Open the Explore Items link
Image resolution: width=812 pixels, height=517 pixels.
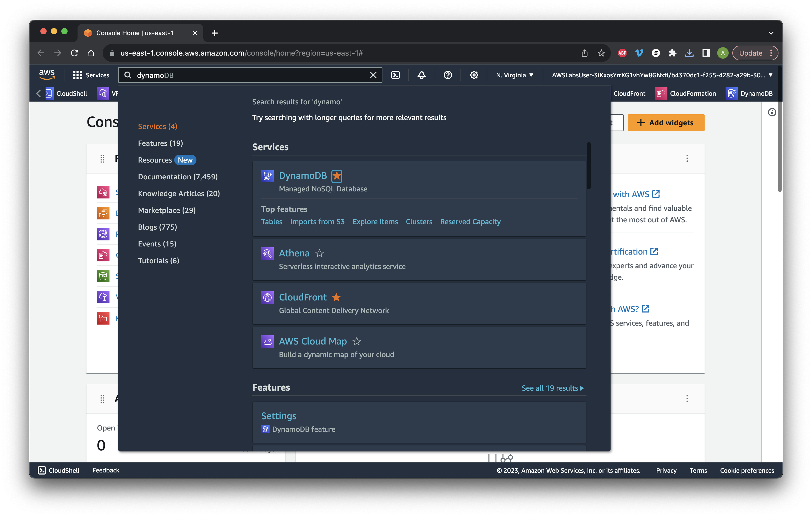(375, 222)
